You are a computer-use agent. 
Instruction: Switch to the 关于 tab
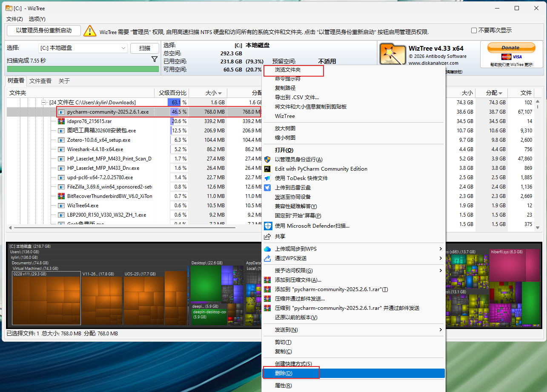64,81
